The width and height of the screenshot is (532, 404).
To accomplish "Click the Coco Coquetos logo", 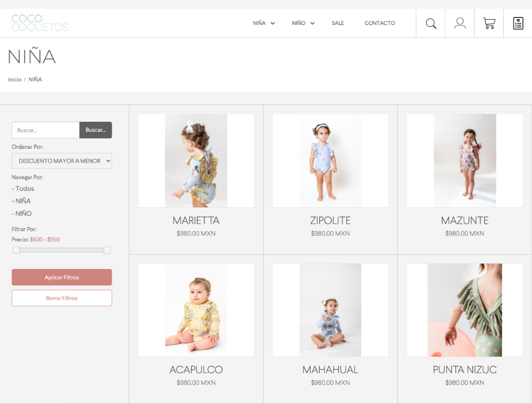I will tap(40, 23).
